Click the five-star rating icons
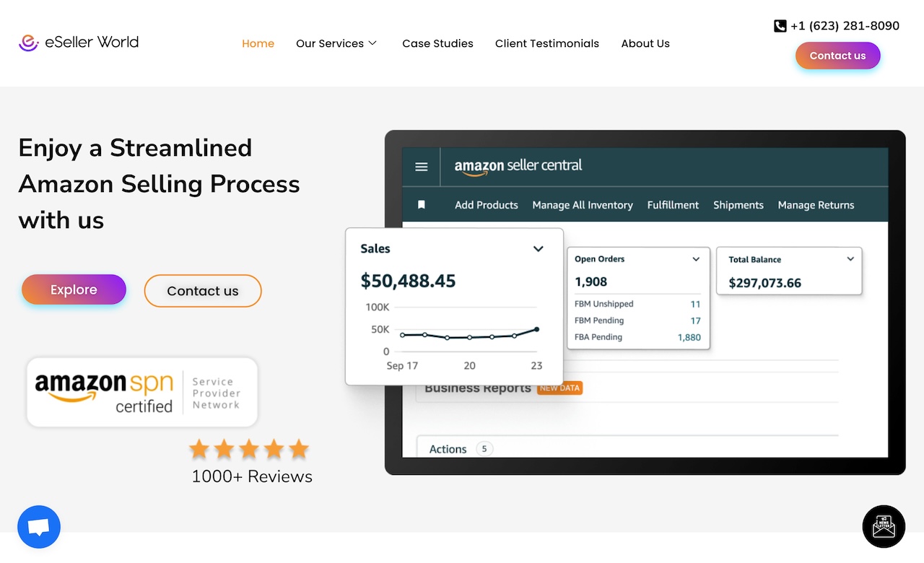The width and height of the screenshot is (924, 563). [249, 450]
